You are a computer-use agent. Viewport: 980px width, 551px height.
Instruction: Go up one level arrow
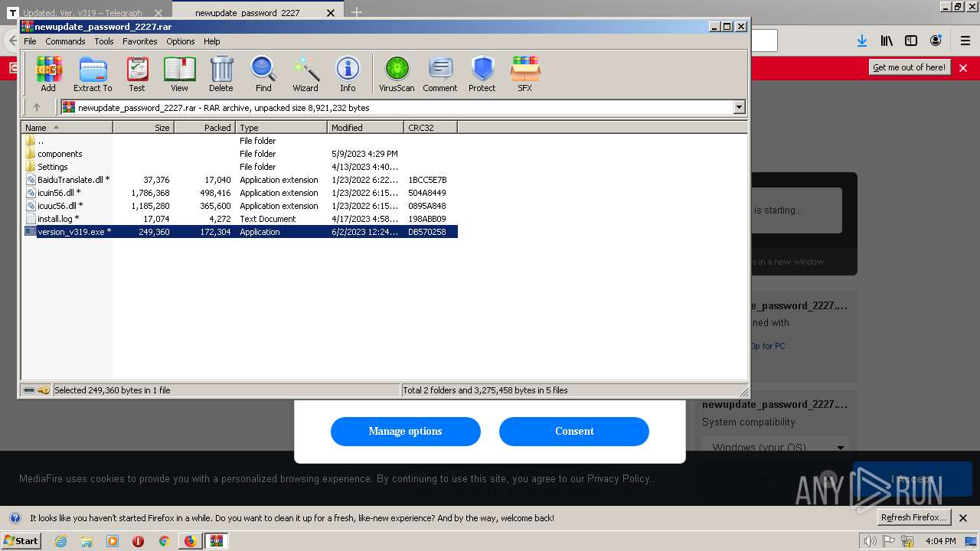[x=36, y=108]
